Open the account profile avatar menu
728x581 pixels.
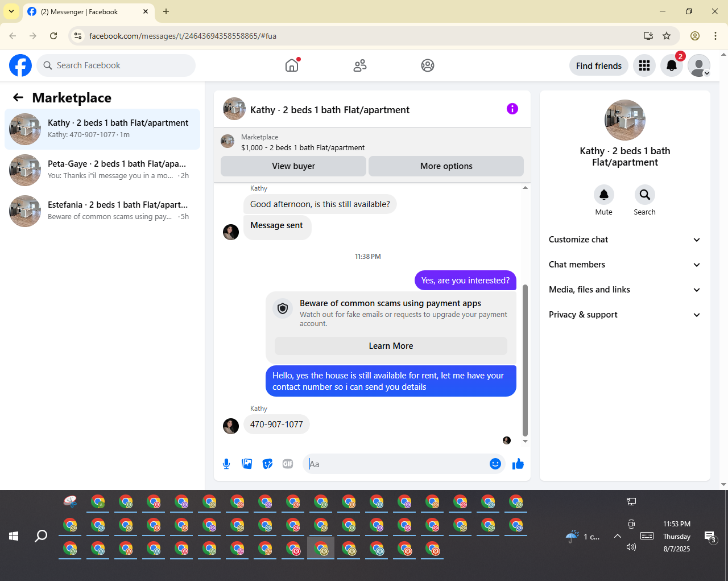pos(699,65)
